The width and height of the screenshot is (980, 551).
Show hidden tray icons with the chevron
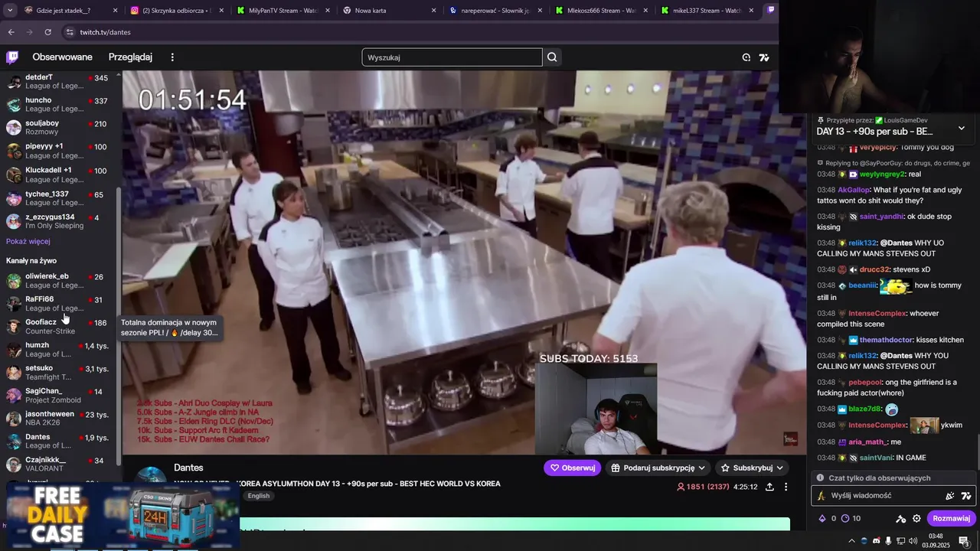coord(851,541)
